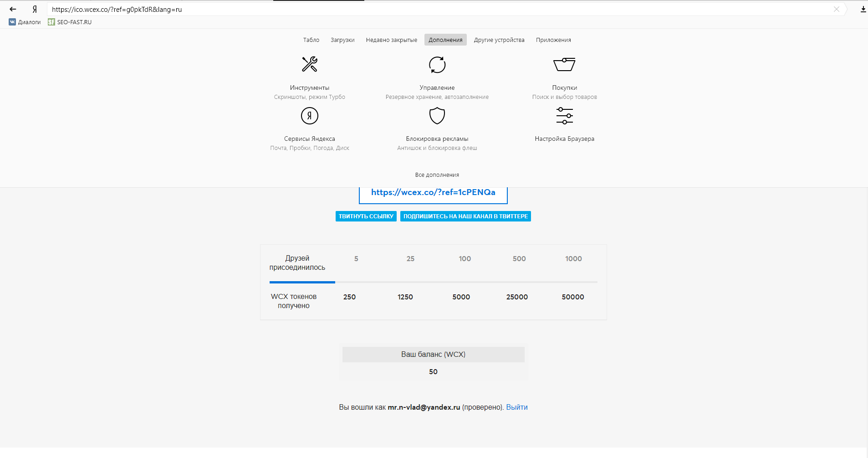
Task: Open the Покупки shopping basket icon
Action: tap(565, 64)
